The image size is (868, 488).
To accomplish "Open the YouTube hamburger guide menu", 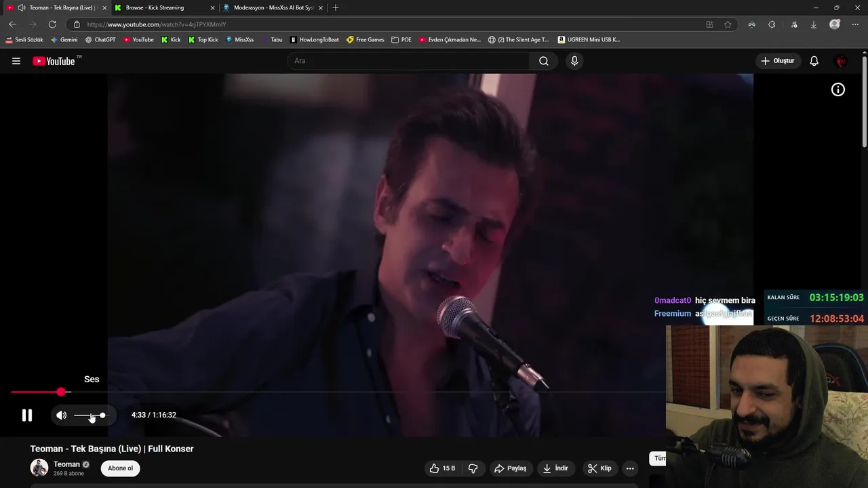I will tap(16, 61).
